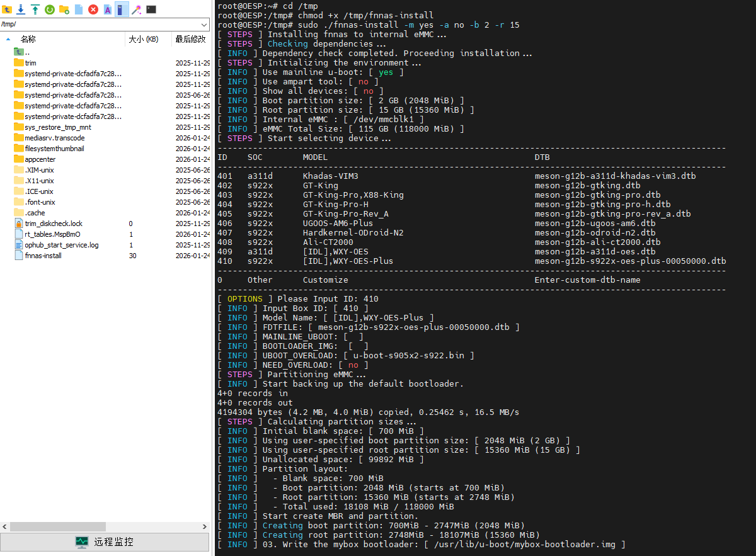Viewport: 756px width, 556px height.
Task: Click the rename file 'A' icon
Action: coord(108,9)
